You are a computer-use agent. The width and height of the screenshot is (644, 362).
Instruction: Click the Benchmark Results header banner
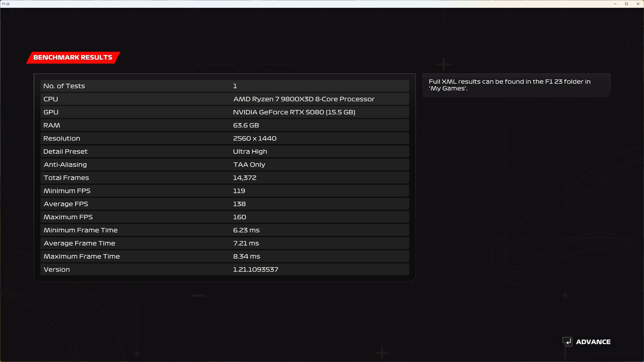point(73,58)
